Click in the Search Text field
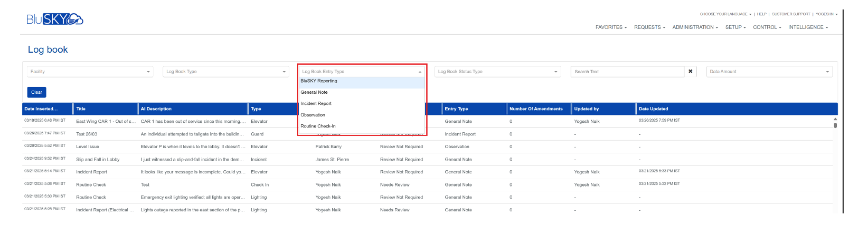Image resolution: width=868 pixels, height=235 pixels. [627, 72]
